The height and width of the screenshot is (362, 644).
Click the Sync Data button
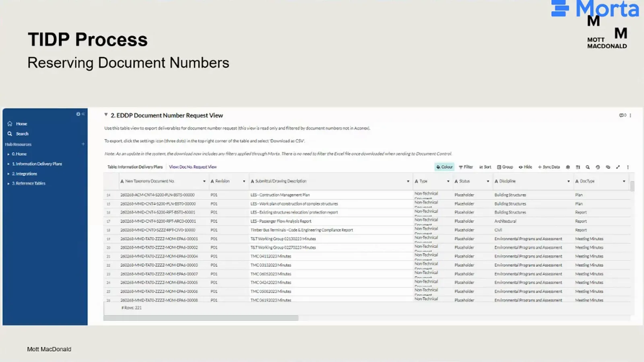[549, 167]
